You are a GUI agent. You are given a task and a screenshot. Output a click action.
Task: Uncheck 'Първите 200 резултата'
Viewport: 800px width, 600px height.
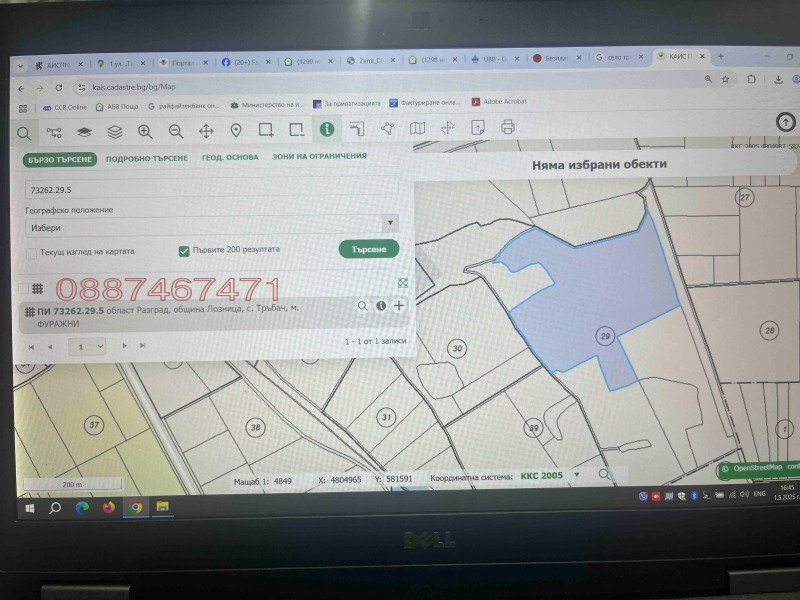click(183, 250)
